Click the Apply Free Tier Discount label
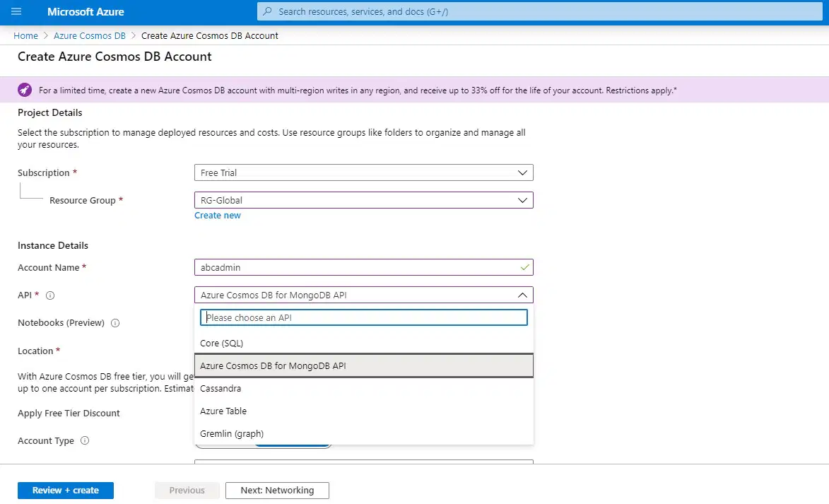829x504 pixels. 69,413
